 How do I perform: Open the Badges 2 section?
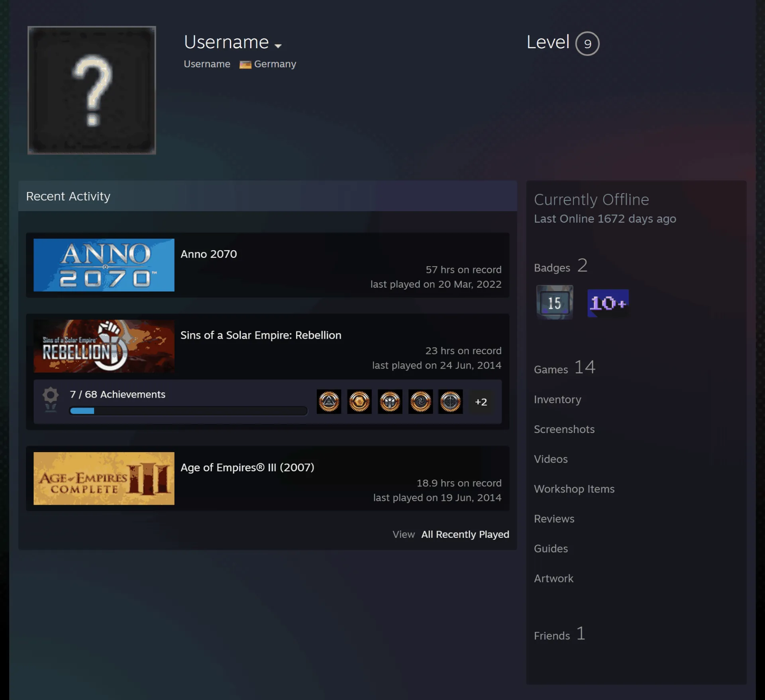point(561,266)
